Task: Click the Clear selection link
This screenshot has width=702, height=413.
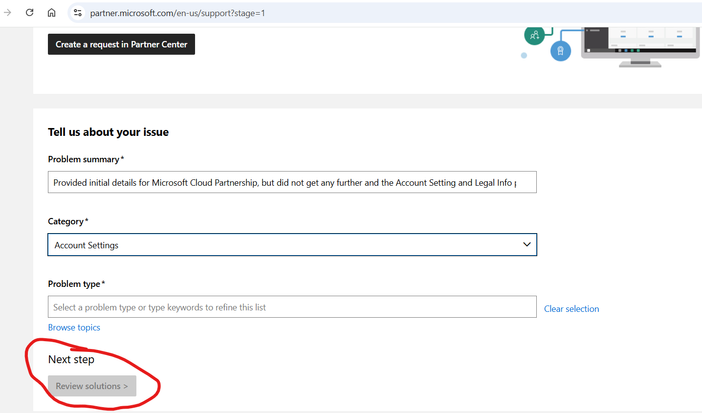Action: (571, 309)
